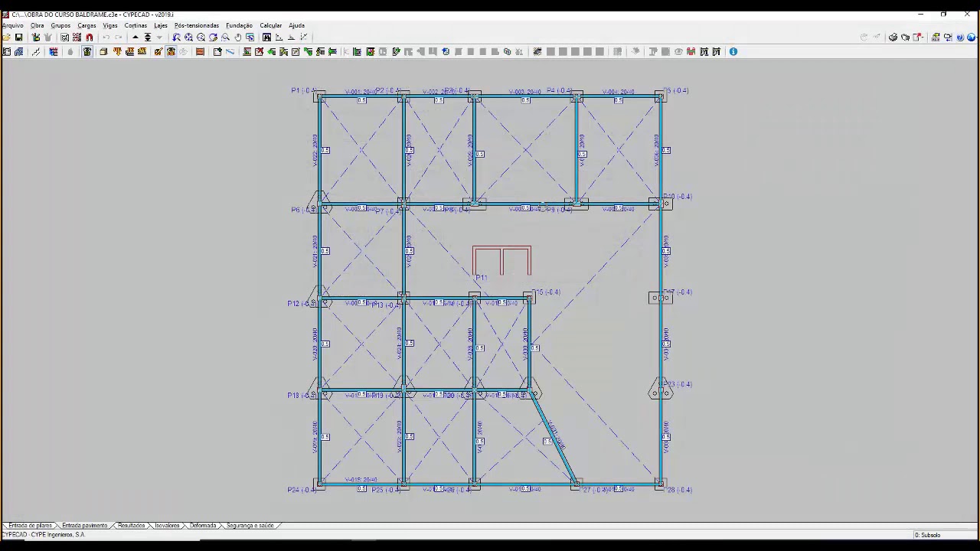Open the Lajes menu

(x=161, y=25)
